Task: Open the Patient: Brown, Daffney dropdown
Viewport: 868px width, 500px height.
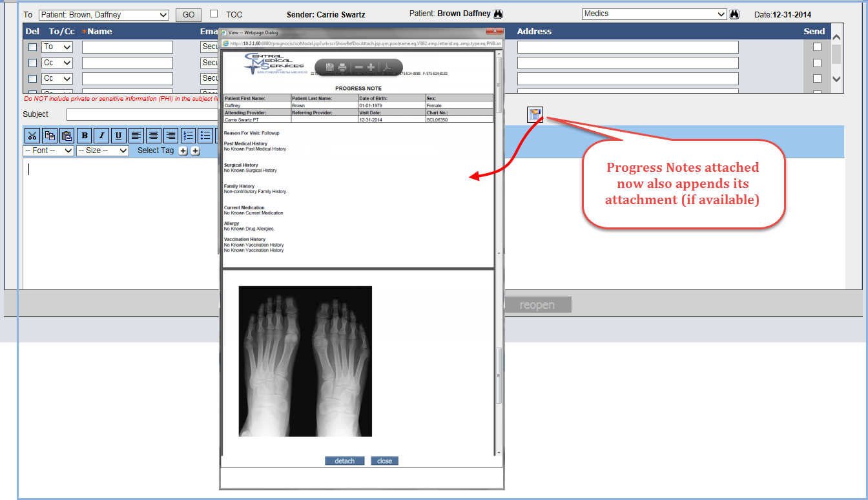Action: (x=104, y=15)
